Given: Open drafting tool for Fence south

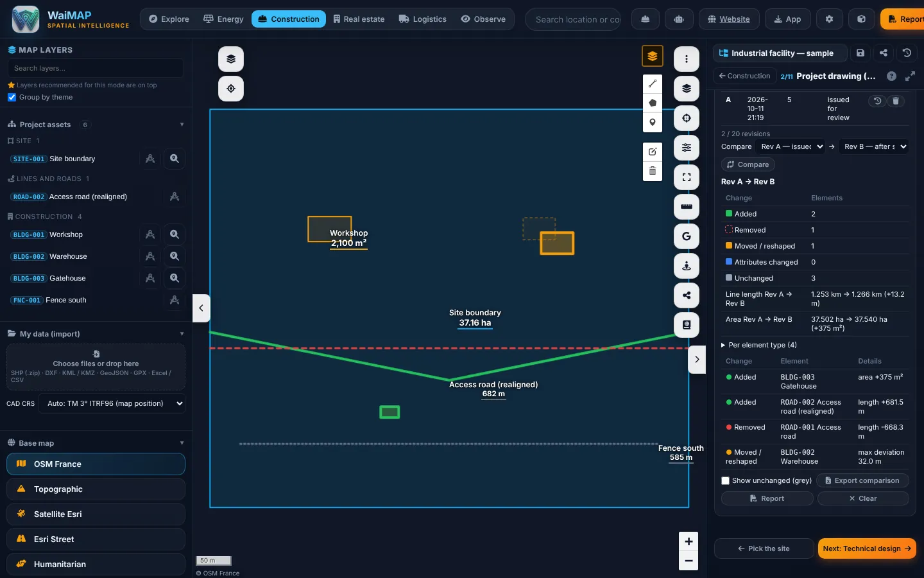Looking at the screenshot, I should [x=175, y=300].
